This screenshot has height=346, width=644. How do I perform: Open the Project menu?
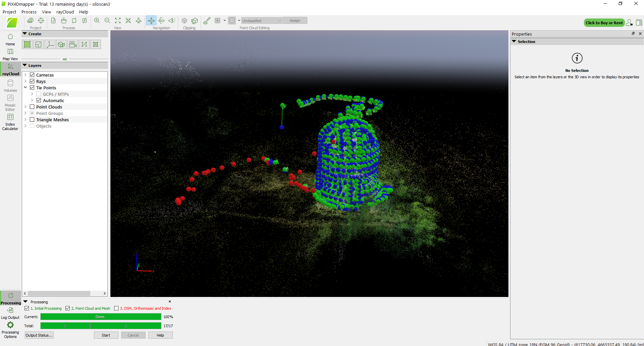tap(9, 12)
